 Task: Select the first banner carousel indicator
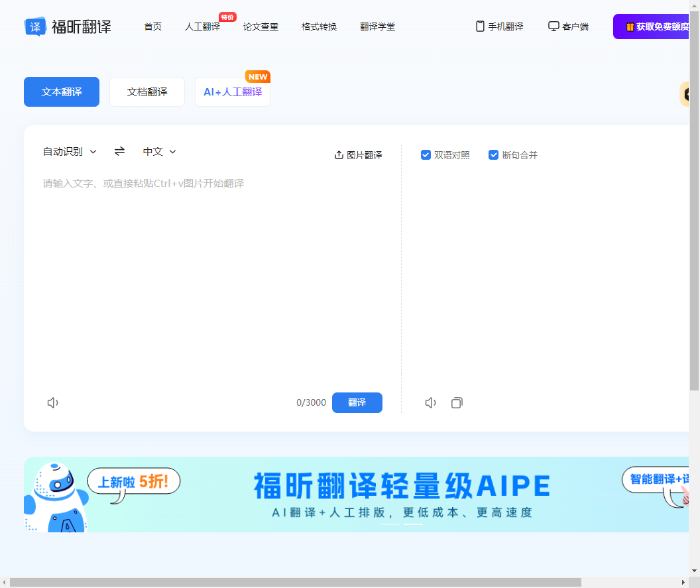point(389,524)
